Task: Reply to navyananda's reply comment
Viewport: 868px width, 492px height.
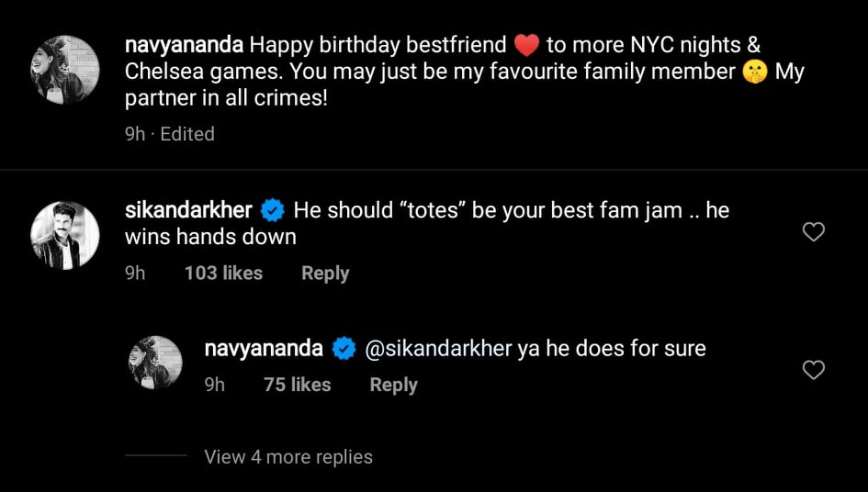Action: (x=393, y=386)
